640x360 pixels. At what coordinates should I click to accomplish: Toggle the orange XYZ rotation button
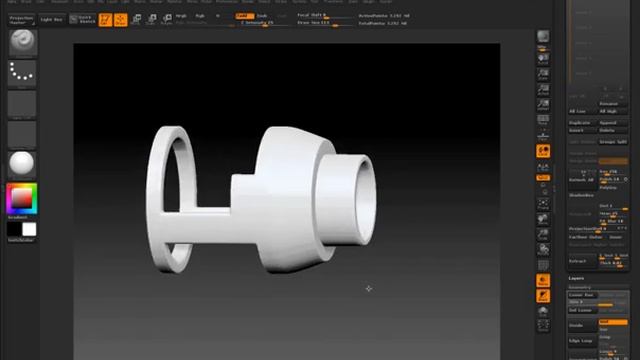pos(543,178)
